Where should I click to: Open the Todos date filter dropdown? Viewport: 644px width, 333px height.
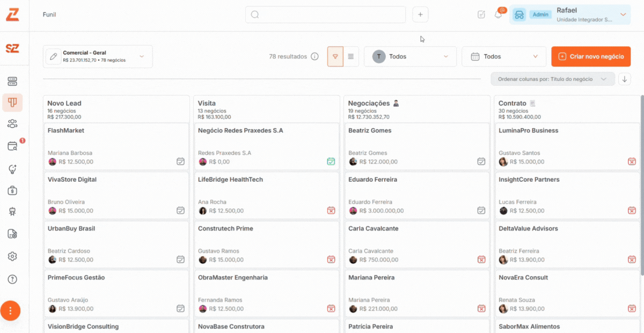point(504,56)
